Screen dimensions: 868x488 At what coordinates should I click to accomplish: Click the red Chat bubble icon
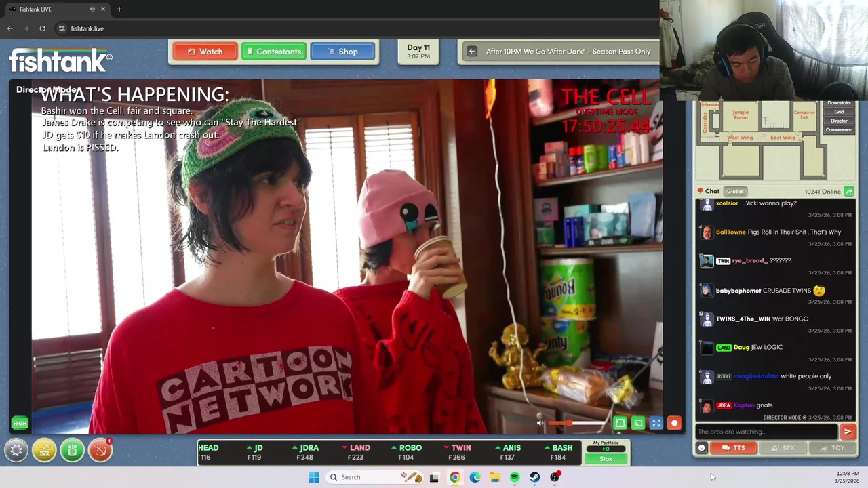click(x=701, y=192)
